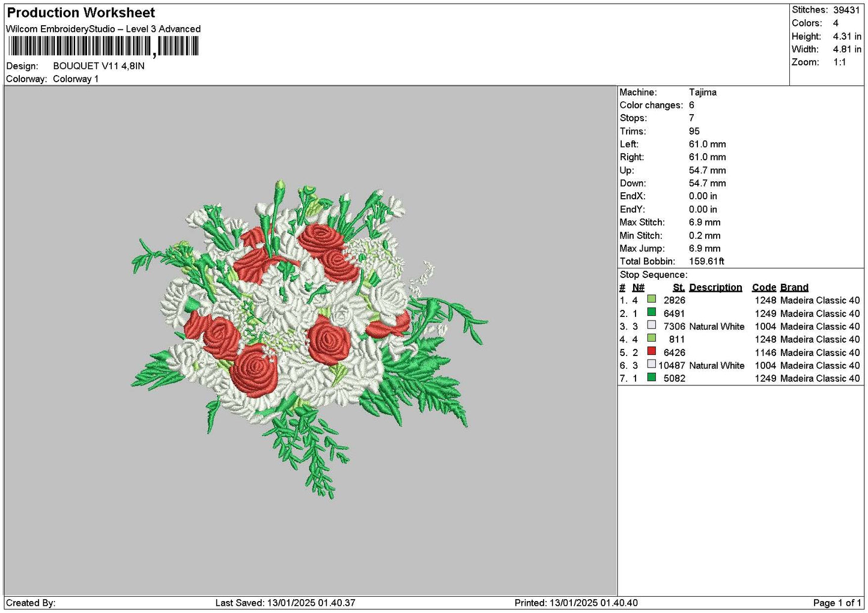
Task: Click the Up value 54.7 mm
Action: click(x=707, y=171)
